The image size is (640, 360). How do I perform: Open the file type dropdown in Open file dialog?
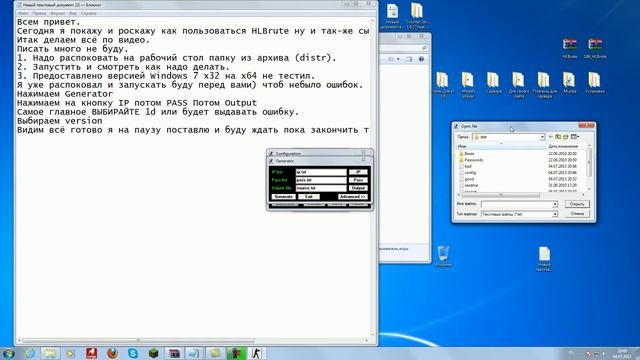coord(555,214)
